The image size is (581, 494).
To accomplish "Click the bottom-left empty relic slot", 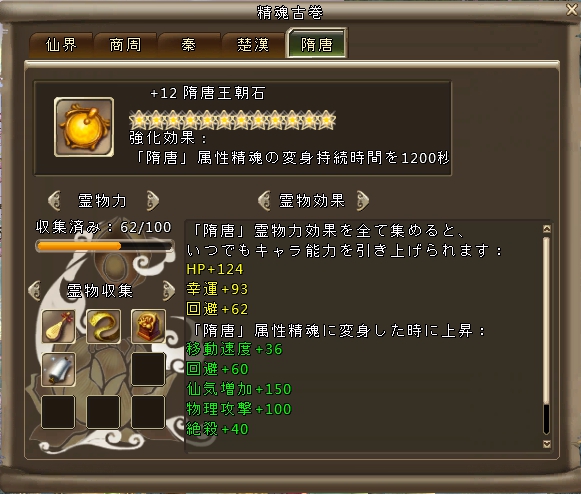I will click(x=59, y=412).
